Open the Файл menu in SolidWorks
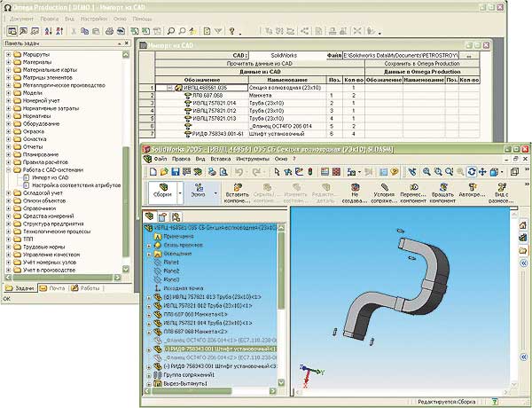This screenshot has height=408, width=532. [x=160, y=159]
